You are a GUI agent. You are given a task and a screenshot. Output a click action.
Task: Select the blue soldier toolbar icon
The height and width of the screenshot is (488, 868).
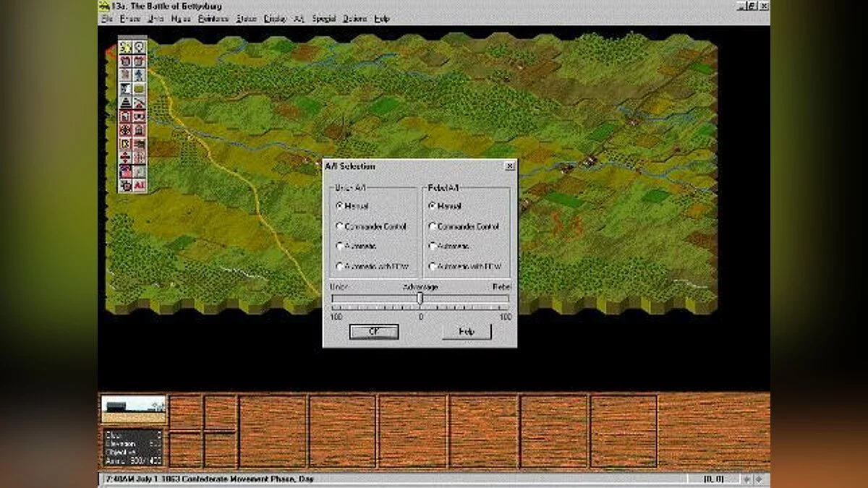pos(139,74)
